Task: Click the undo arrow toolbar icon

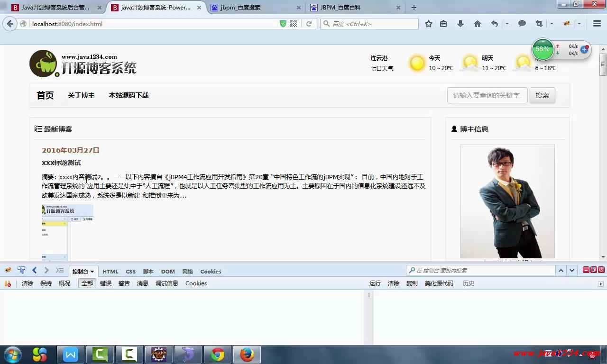Action: tap(495, 24)
